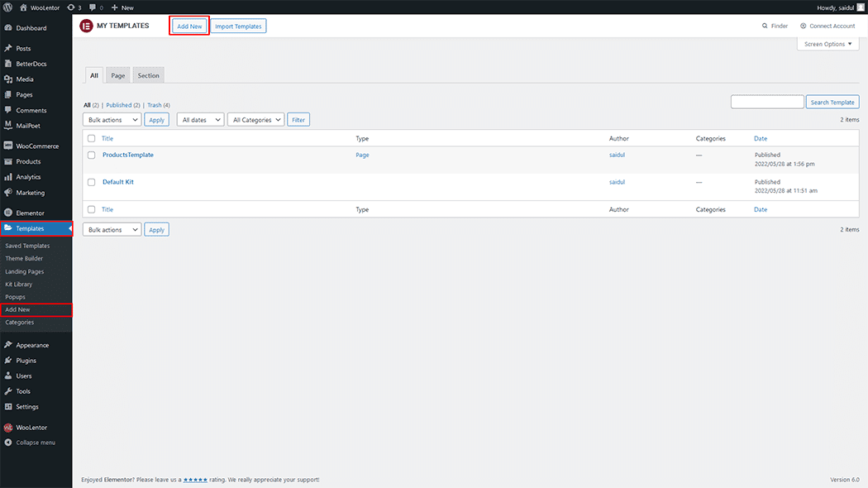Click the Marketing megaphone icon
The height and width of the screenshot is (488, 868).
(x=8, y=192)
